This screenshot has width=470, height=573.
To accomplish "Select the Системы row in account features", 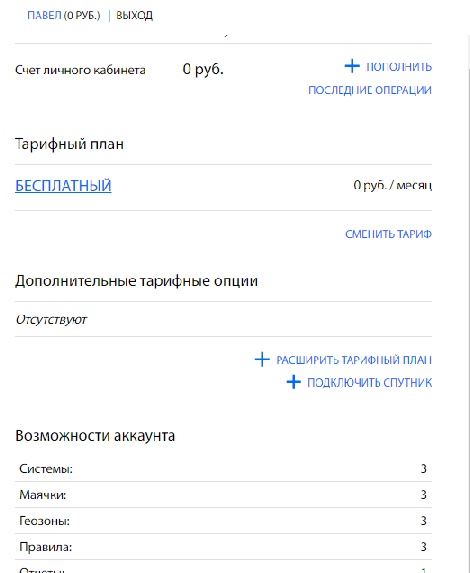I will tap(223, 468).
